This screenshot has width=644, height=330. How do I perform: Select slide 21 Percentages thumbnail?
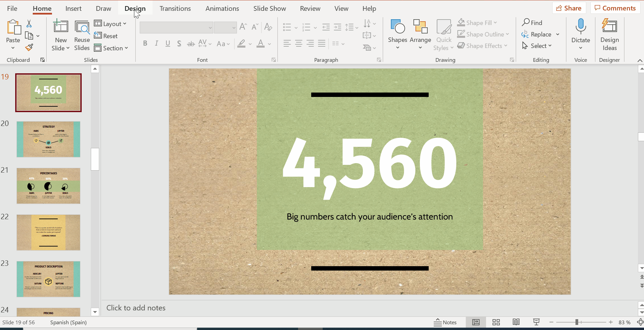(49, 186)
